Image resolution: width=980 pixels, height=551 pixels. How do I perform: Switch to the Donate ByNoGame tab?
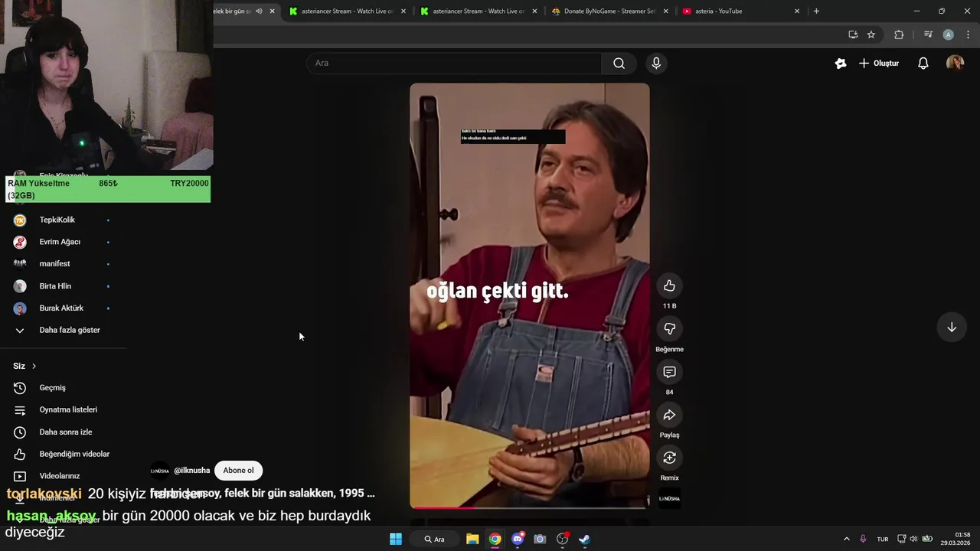coord(609,11)
